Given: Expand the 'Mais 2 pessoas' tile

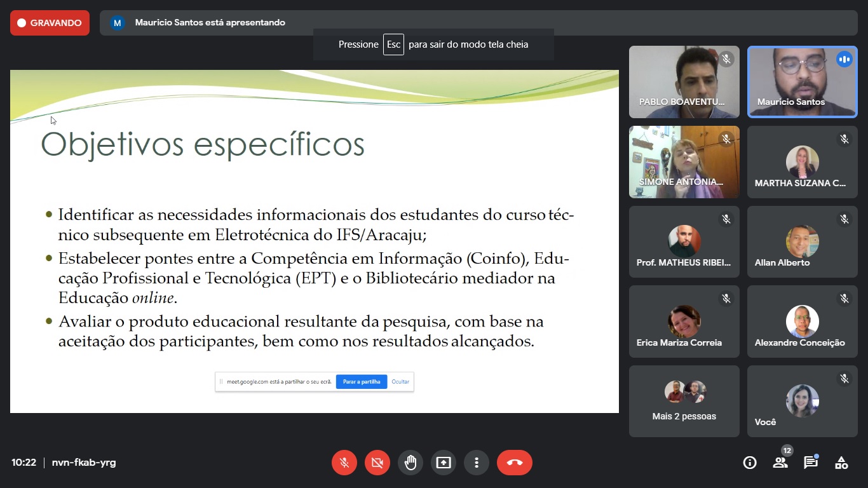Looking at the screenshot, I should [684, 401].
